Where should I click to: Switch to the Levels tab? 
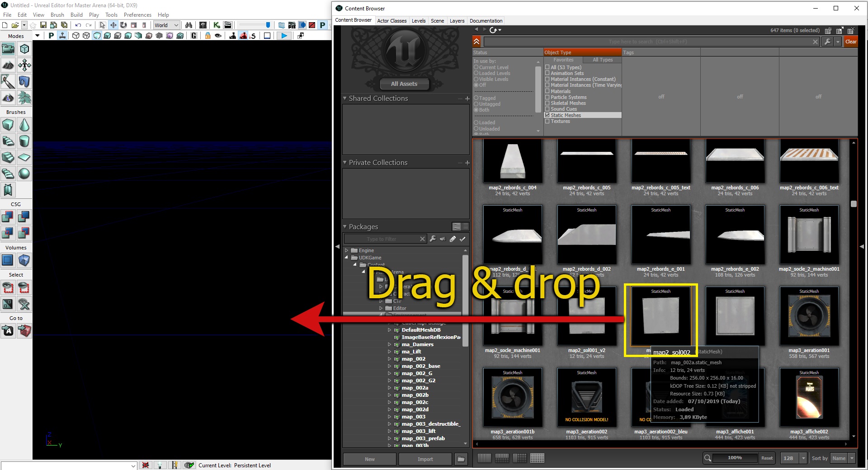click(x=419, y=21)
